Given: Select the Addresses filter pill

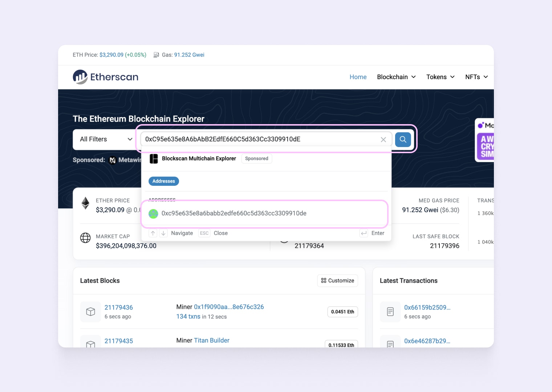Looking at the screenshot, I should click(x=164, y=181).
